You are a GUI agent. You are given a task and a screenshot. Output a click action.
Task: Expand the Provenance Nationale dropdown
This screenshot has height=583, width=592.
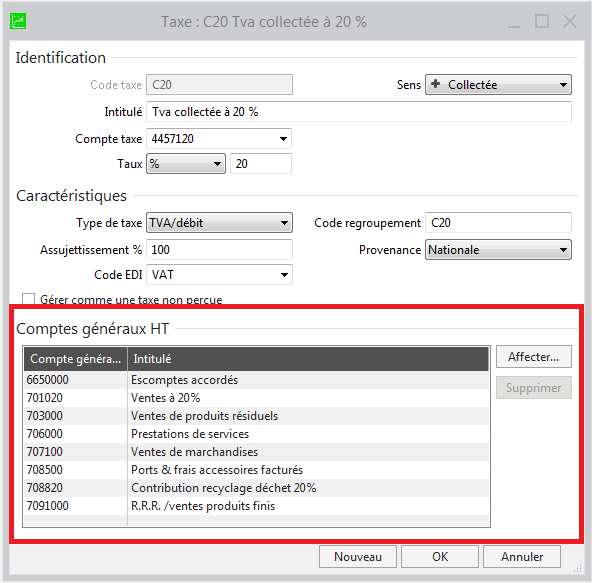pyautogui.click(x=498, y=250)
